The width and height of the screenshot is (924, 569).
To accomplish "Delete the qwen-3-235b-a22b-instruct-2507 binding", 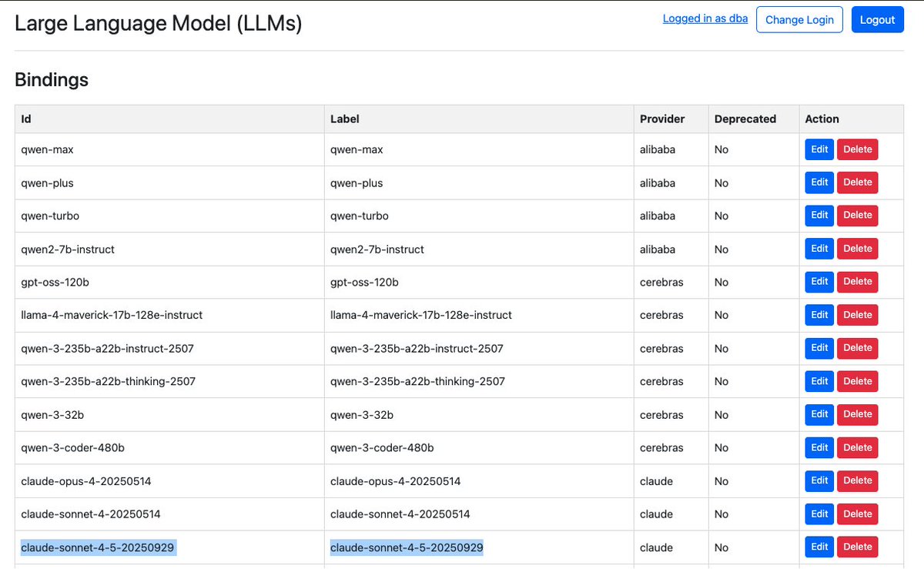I will [858, 348].
